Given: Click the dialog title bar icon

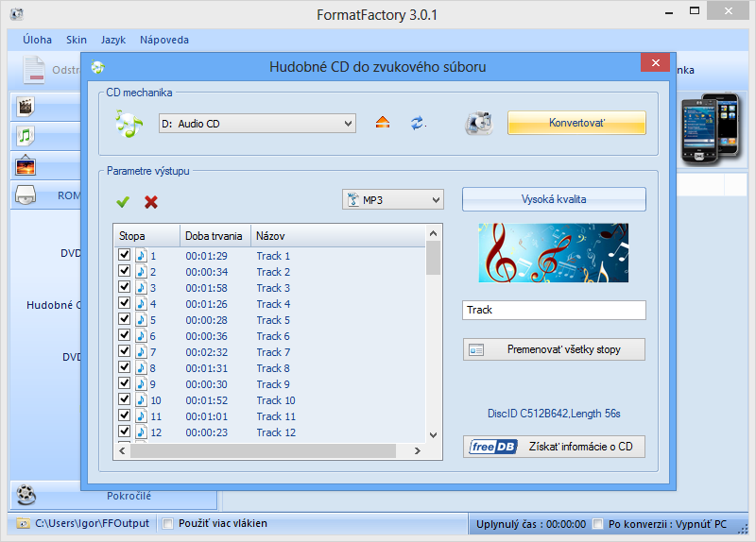Looking at the screenshot, I should tap(98, 66).
